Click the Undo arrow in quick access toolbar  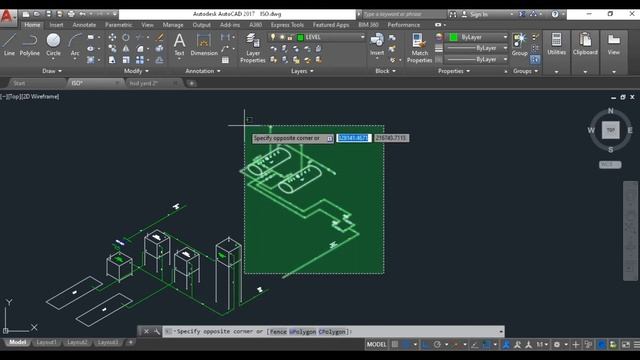click(82, 14)
